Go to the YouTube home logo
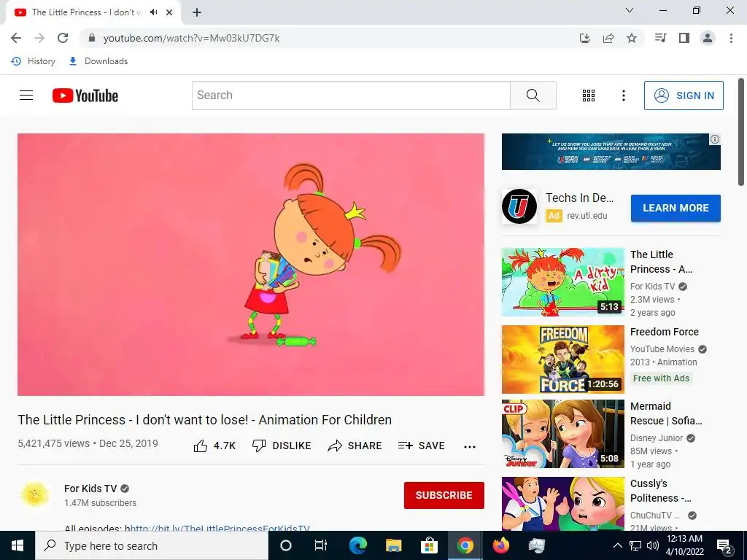Image resolution: width=747 pixels, height=560 pixels. pyautogui.click(x=85, y=96)
